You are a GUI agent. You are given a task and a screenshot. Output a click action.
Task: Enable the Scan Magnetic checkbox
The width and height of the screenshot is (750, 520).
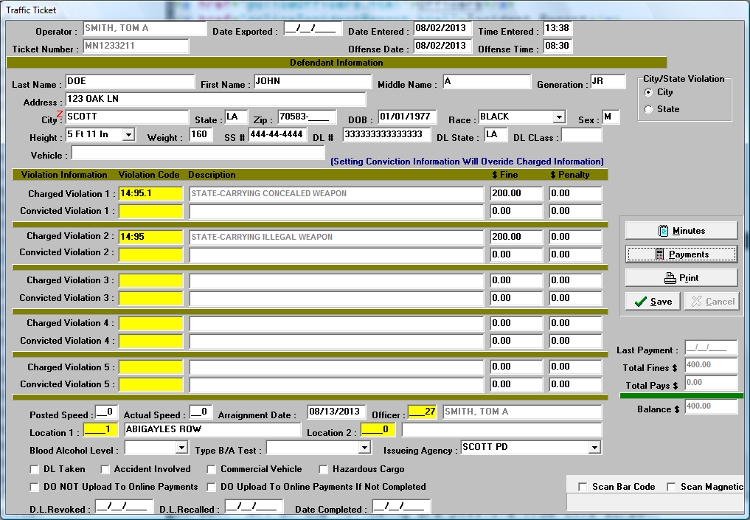[x=671, y=487]
